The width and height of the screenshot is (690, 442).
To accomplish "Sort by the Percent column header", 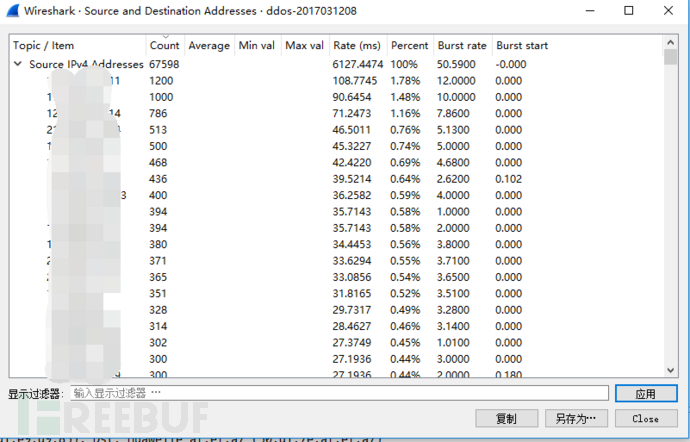I will [x=409, y=45].
